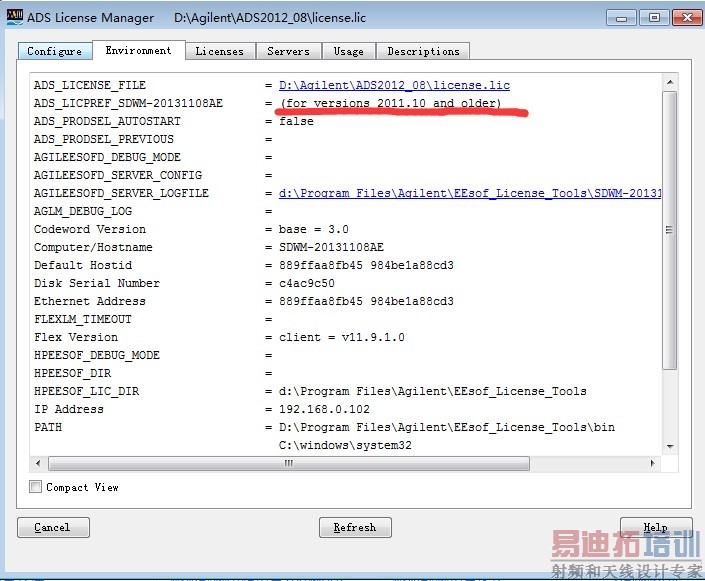Viewport: 705px width, 581px height.
Task: Click the Default Hostid value 889ffaa8fb45
Action: click(321, 265)
